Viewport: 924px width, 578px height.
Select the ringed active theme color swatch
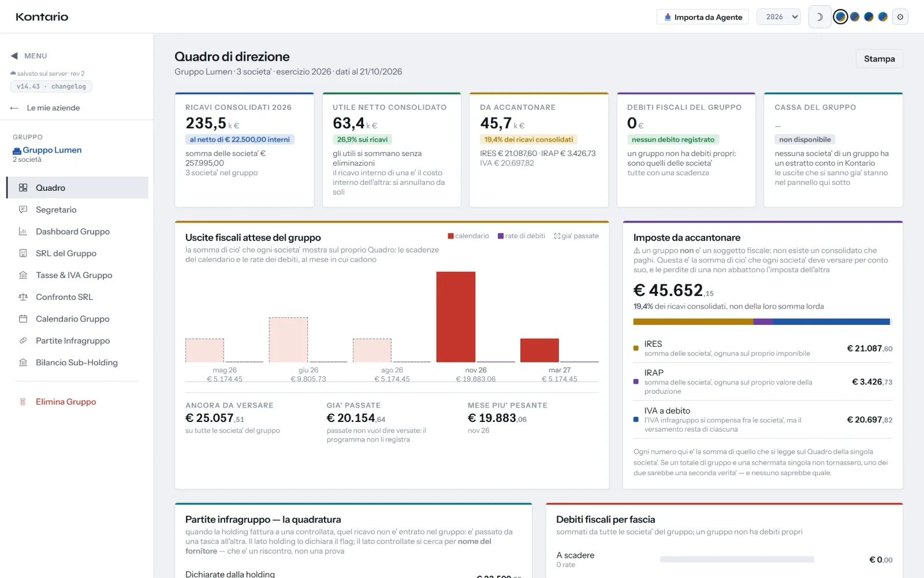click(x=841, y=17)
